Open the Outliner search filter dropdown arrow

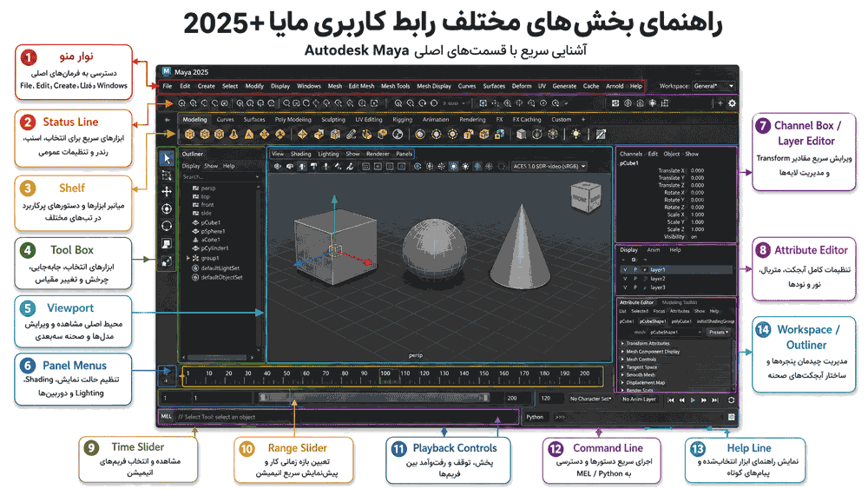[258, 176]
